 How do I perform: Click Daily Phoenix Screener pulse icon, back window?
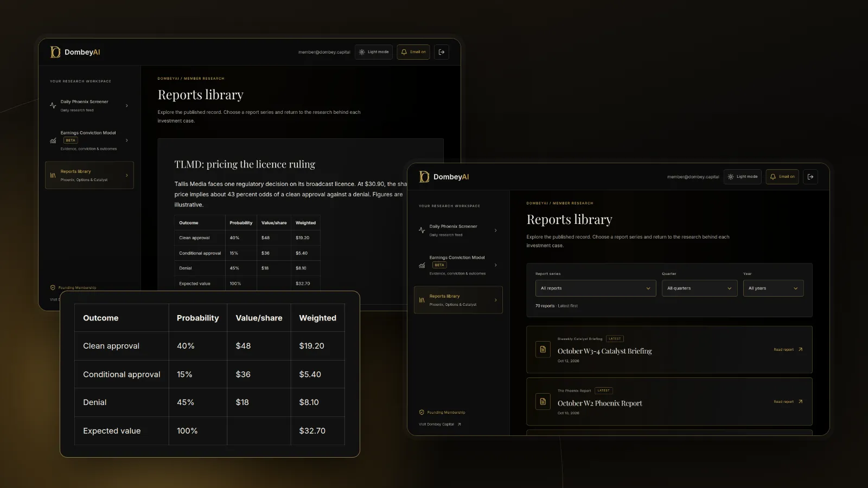(x=53, y=106)
